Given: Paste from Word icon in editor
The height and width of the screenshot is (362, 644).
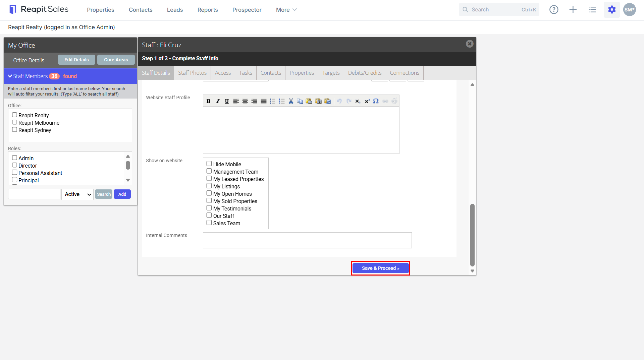Looking at the screenshot, I should tap(327, 101).
